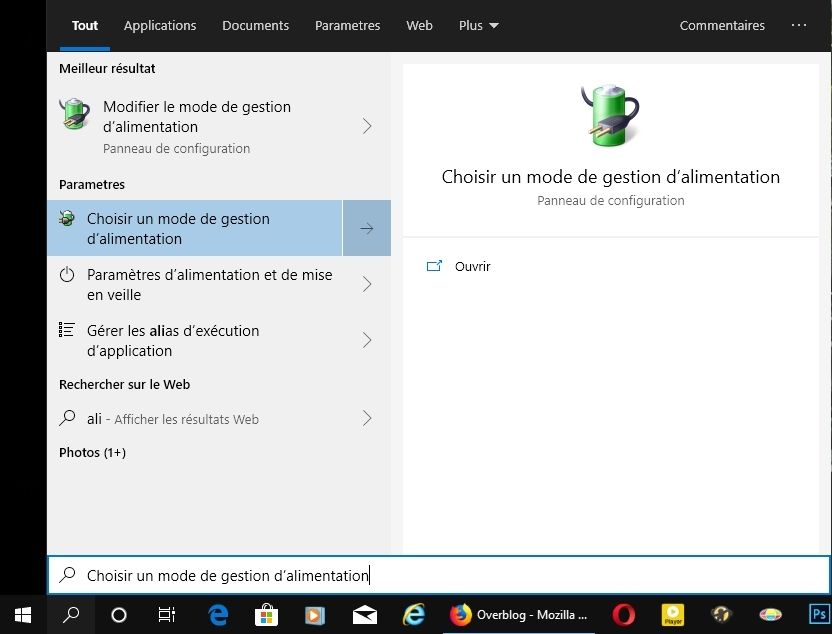
Task: Open the Mail app from taskbar
Action: pos(365,615)
